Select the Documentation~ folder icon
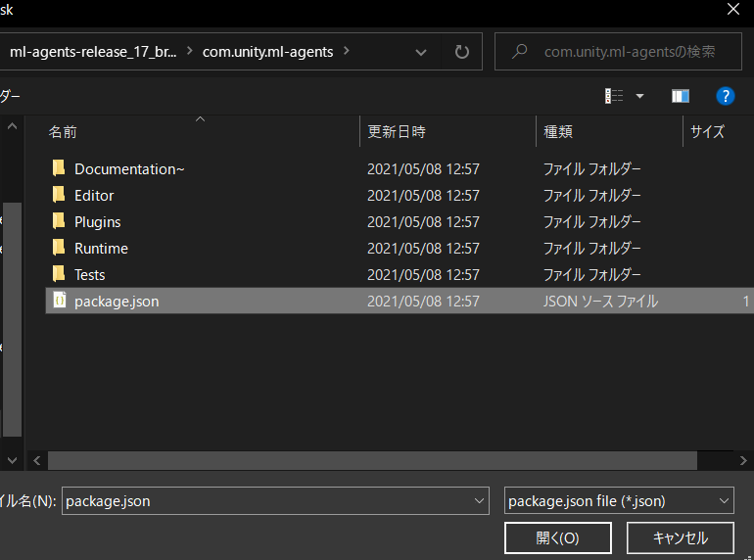 pyautogui.click(x=59, y=168)
